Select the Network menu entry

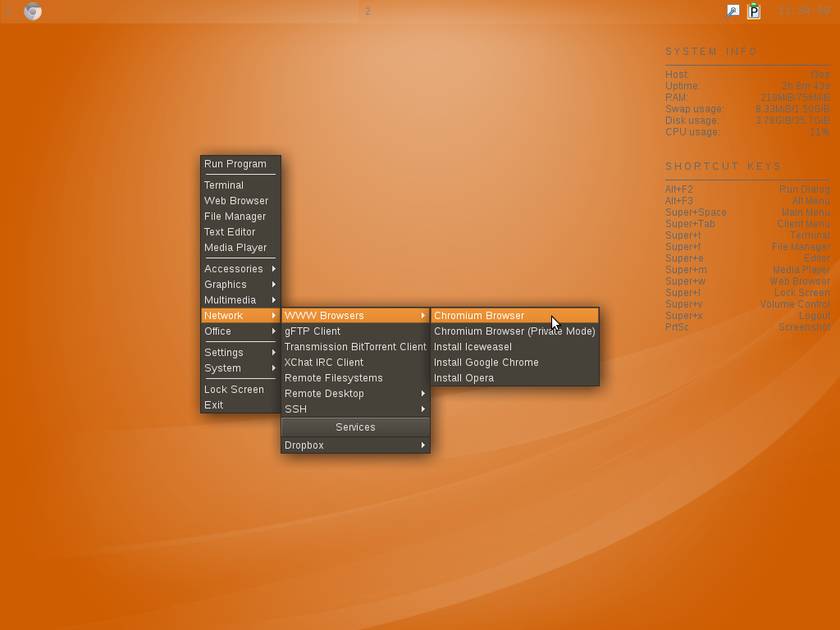click(x=240, y=315)
